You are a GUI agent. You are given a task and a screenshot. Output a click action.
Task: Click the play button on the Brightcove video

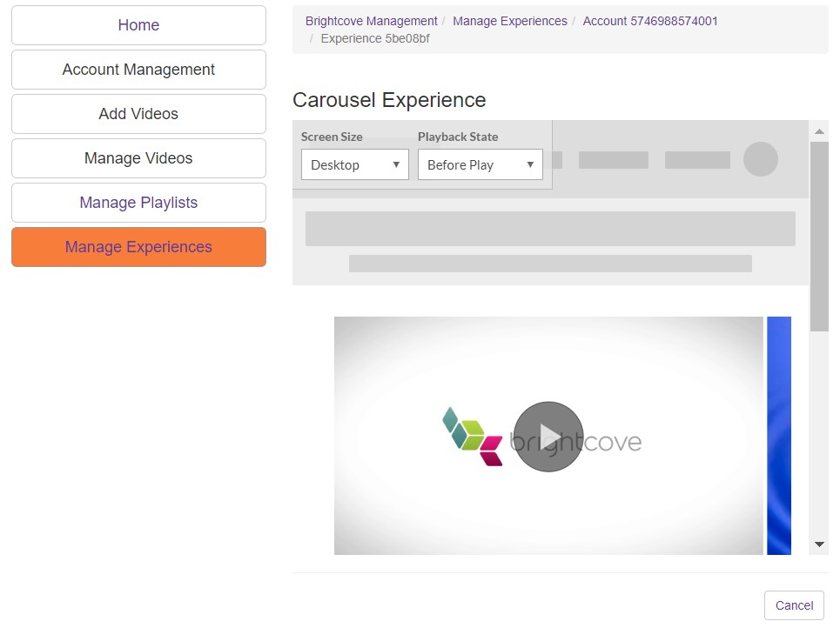point(548,436)
